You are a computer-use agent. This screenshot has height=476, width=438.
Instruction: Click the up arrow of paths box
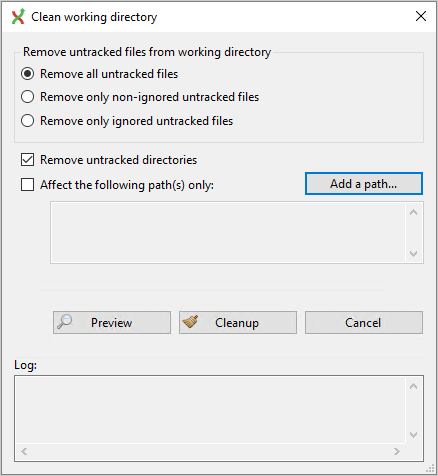(x=414, y=212)
